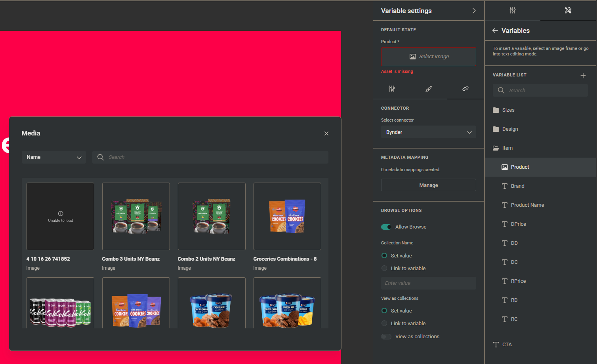Switch to the connector link tab

[465, 89]
